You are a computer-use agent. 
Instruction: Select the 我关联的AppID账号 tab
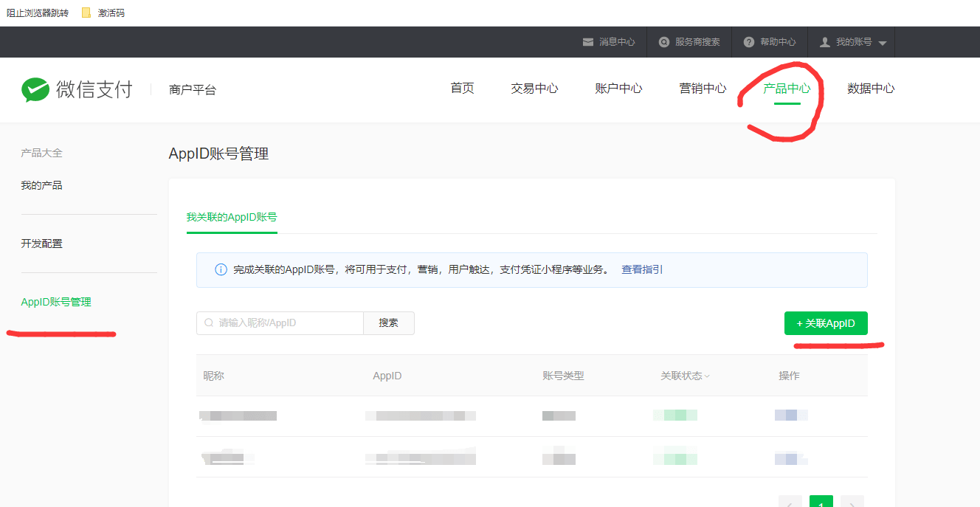tap(232, 218)
